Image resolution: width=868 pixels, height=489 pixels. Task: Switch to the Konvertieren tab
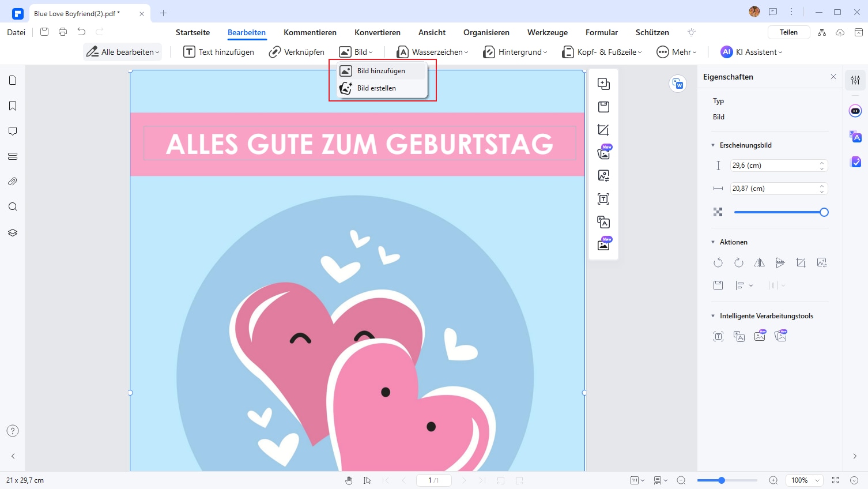click(378, 32)
